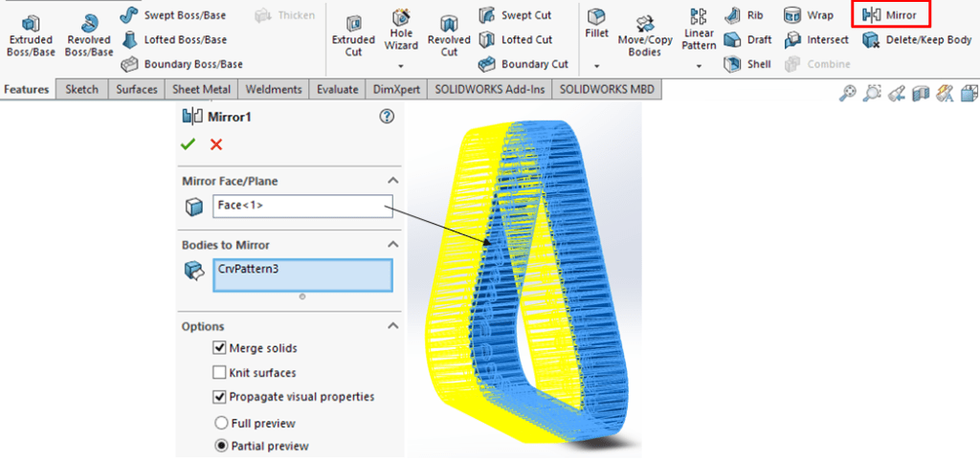
Task: Accept the mirror with green checkmark
Action: pyautogui.click(x=188, y=144)
